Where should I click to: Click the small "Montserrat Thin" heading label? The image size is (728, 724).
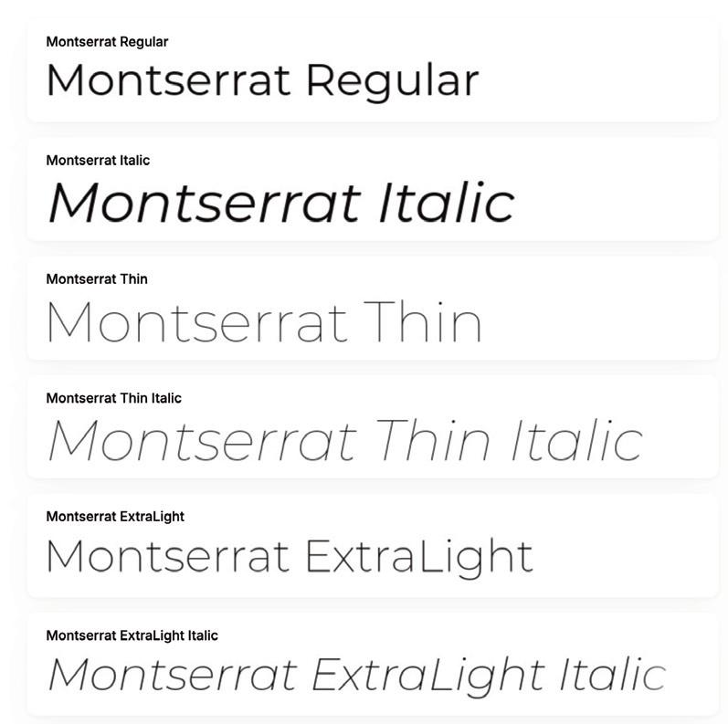(96, 279)
